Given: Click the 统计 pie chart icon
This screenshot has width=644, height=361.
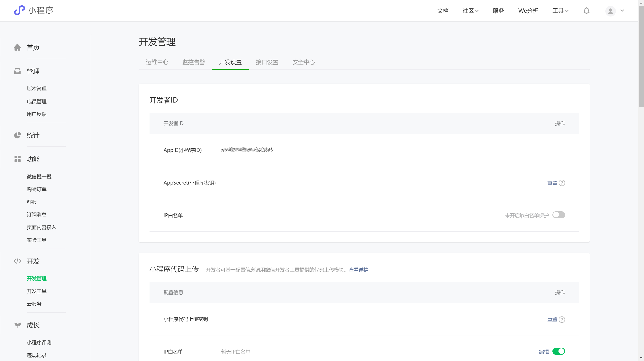Looking at the screenshot, I should point(17,135).
